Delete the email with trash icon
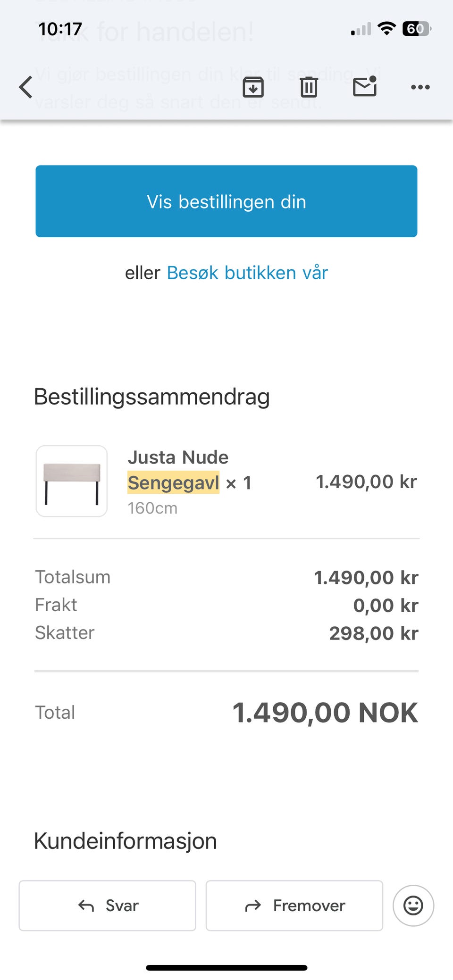This screenshot has height=980, width=453. click(309, 87)
